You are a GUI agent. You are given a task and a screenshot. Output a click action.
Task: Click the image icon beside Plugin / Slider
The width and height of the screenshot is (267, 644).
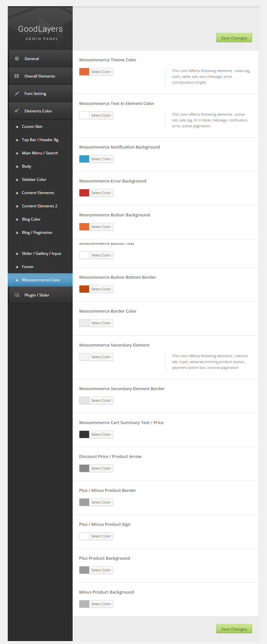pyautogui.click(x=17, y=295)
